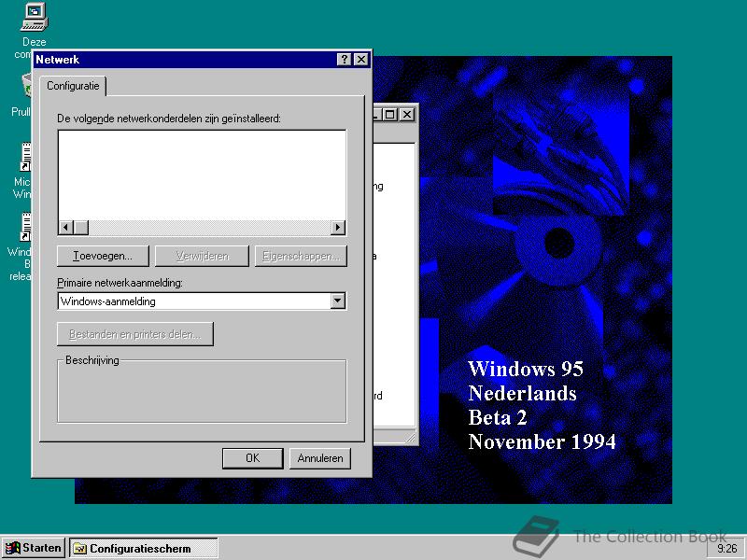Click the Configuratiescherm taskbar button
Screen dimensions: 747x560
144,549
